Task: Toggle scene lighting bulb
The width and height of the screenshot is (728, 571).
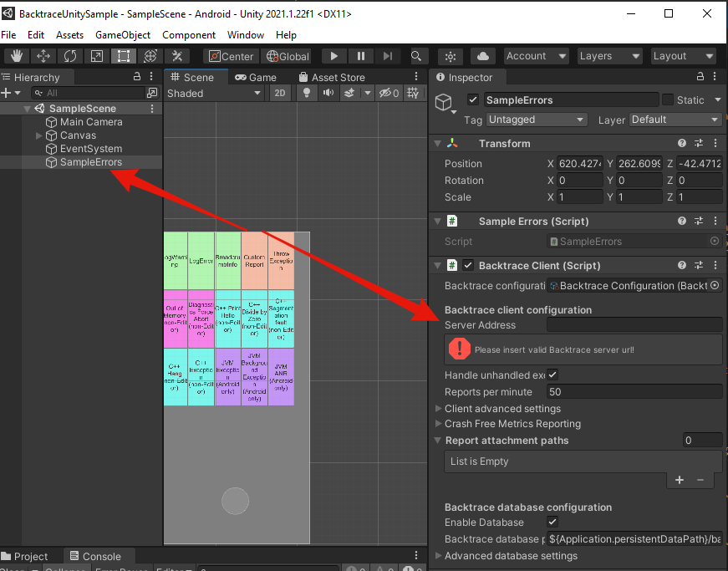Action: [x=307, y=94]
